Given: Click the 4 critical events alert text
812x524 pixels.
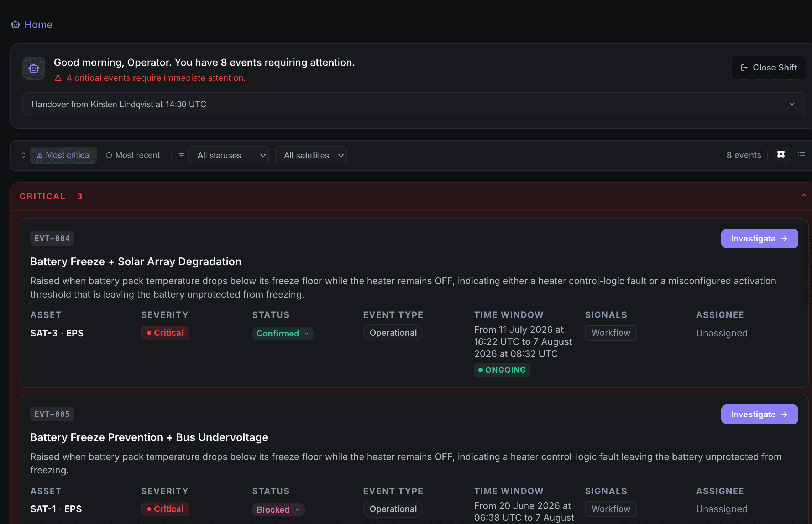Looking at the screenshot, I should click(156, 78).
